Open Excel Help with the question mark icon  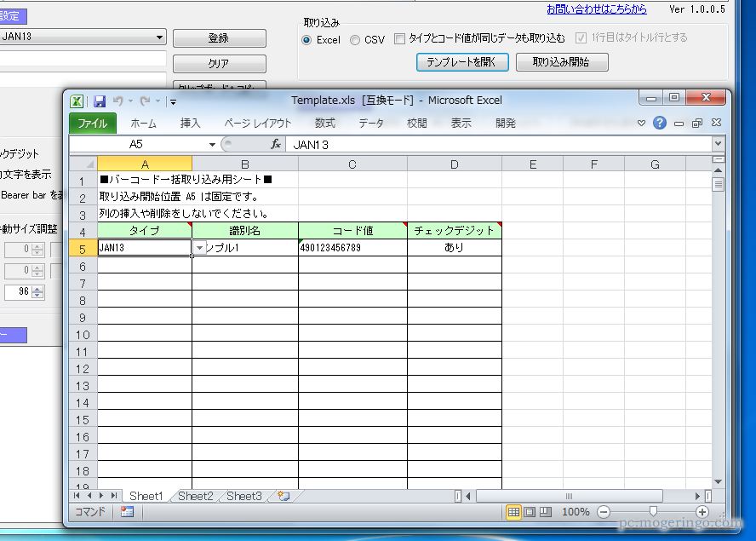(659, 123)
